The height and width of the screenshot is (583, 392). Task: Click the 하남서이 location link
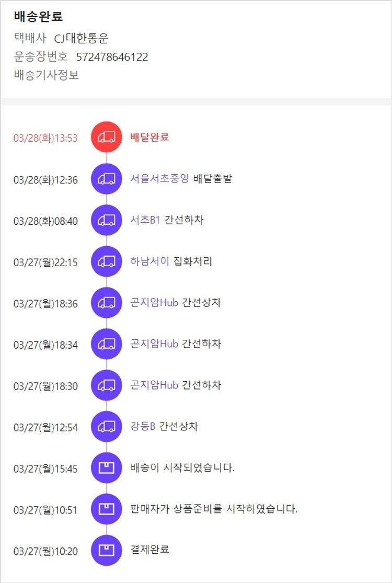coord(149,261)
